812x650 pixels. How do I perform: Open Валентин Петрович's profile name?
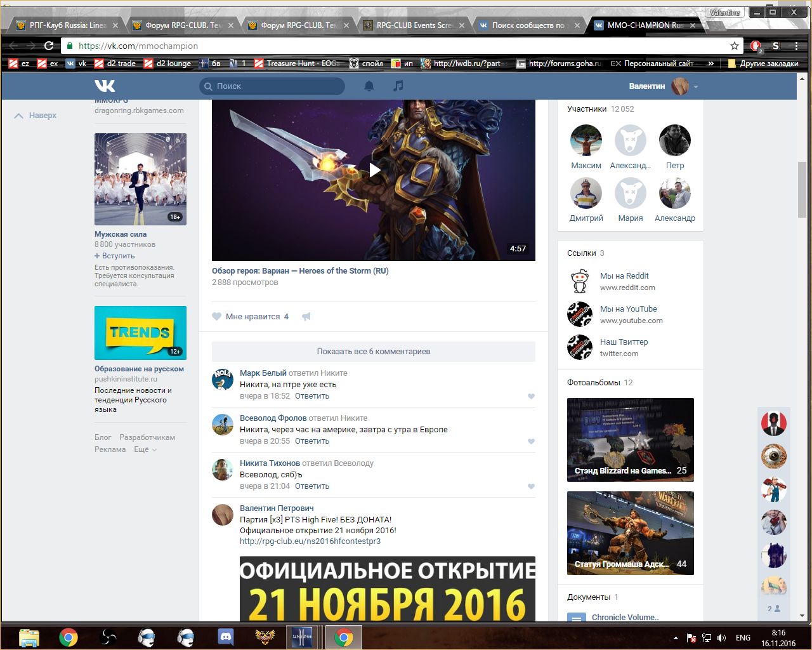(277, 508)
